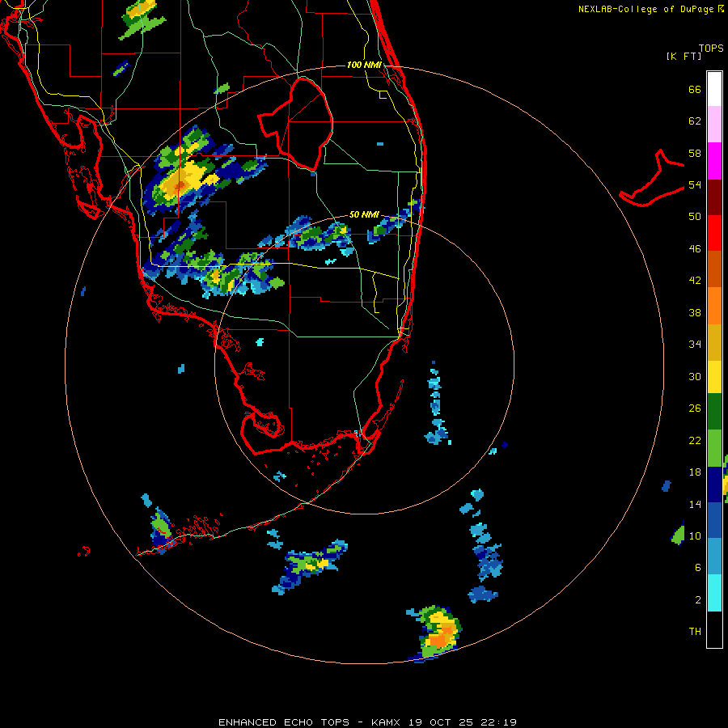Screen dimensions: 728x728
Task: Click the 42 legend value label
Action: coord(695,281)
